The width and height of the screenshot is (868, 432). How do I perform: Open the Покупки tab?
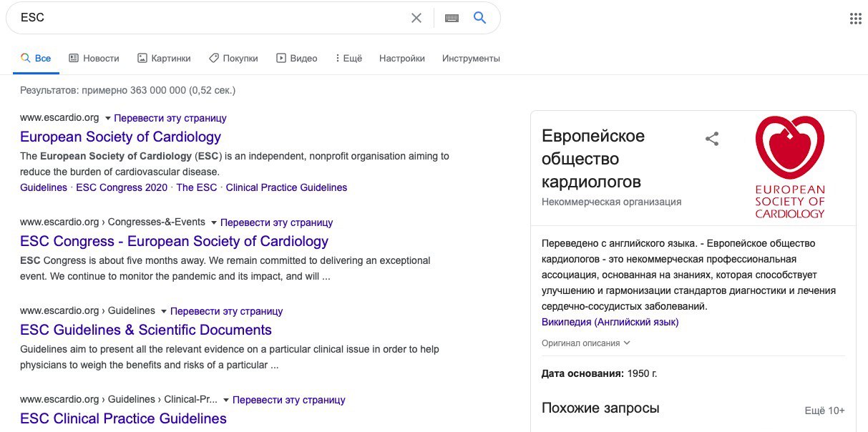click(233, 58)
